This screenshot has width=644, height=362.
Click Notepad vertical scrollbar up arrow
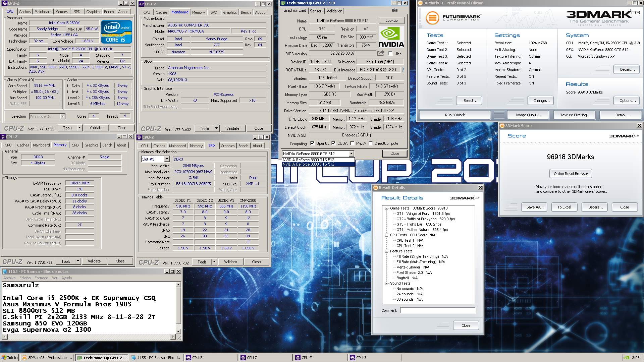[x=178, y=285]
